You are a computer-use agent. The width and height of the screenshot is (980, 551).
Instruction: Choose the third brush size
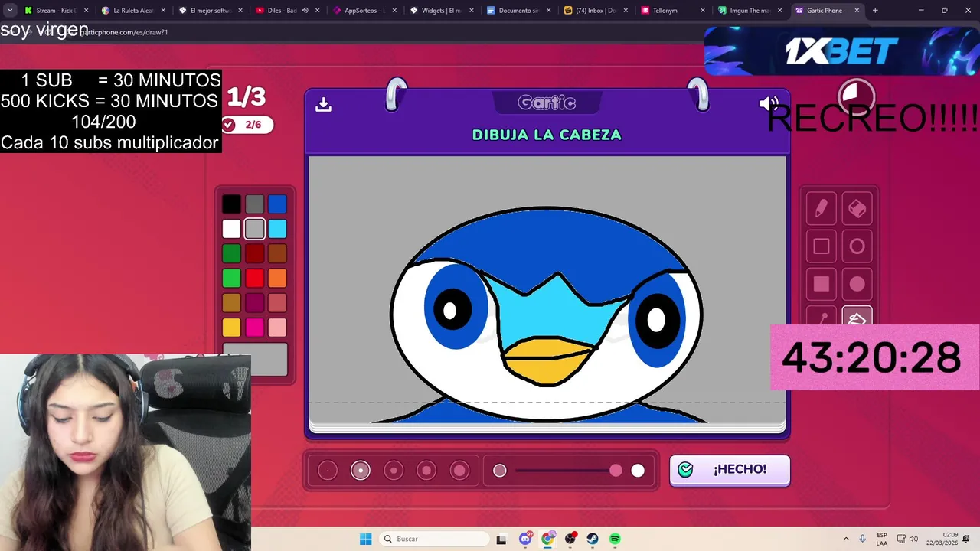(394, 471)
